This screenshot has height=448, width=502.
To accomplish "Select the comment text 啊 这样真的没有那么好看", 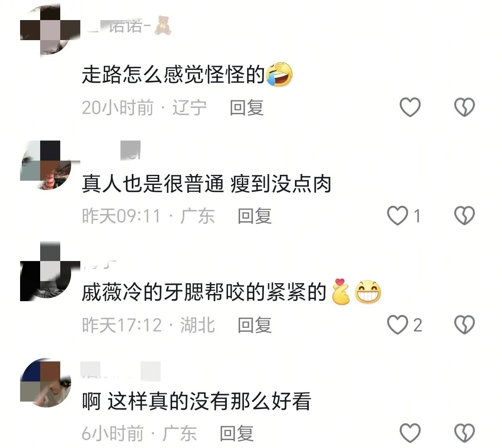I will tap(197, 402).
